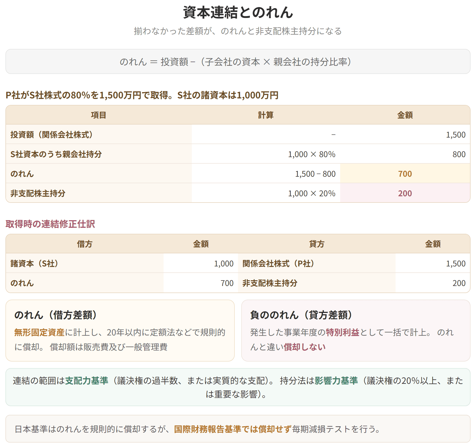Click the journal entry 関係会社株式(P社)

(278, 263)
